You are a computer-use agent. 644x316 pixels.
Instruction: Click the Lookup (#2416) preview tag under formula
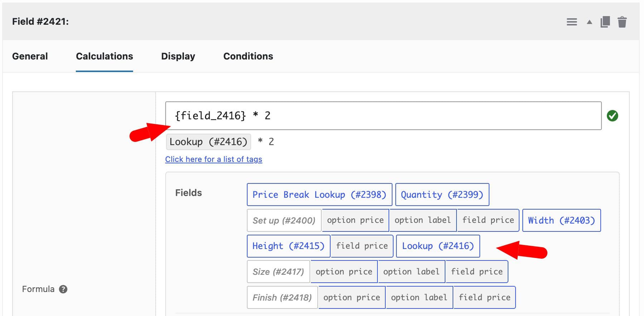(209, 142)
